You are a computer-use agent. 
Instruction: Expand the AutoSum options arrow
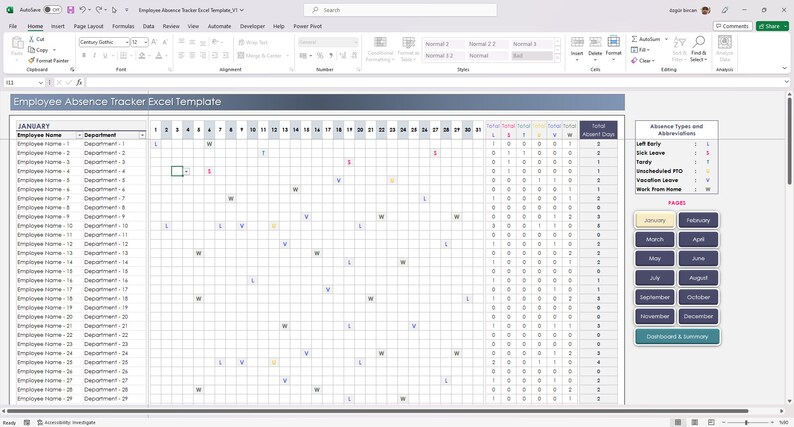[x=666, y=39]
